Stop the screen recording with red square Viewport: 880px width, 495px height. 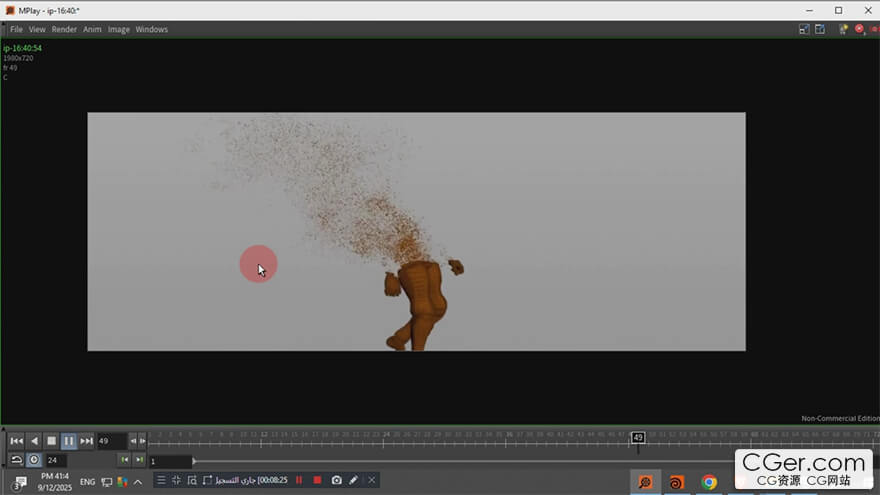[317, 480]
